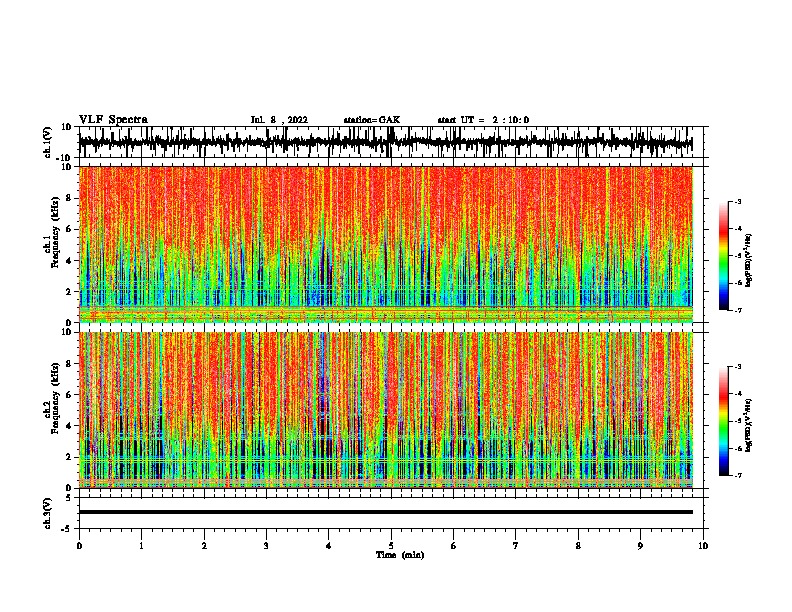Click the "start UT = 2:10:0" label
The height and width of the screenshot is (612, 792).
pyautogui.click(x=483, y=120)
